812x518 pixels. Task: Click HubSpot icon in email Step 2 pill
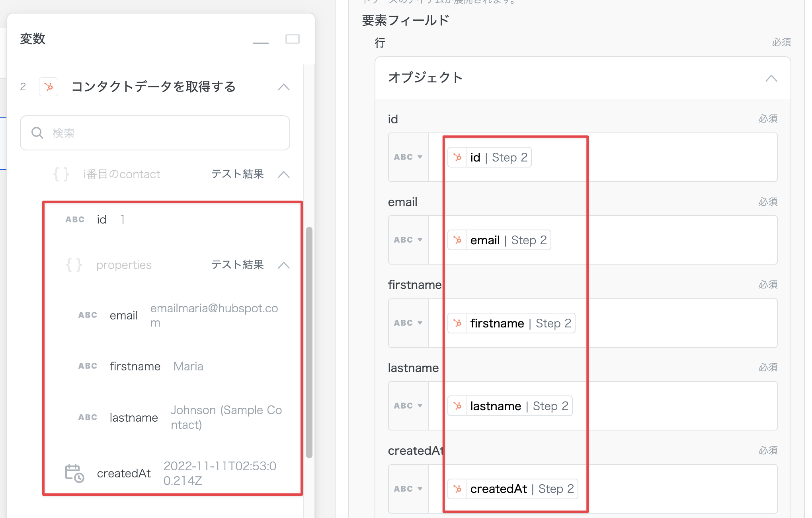(457, 240)
